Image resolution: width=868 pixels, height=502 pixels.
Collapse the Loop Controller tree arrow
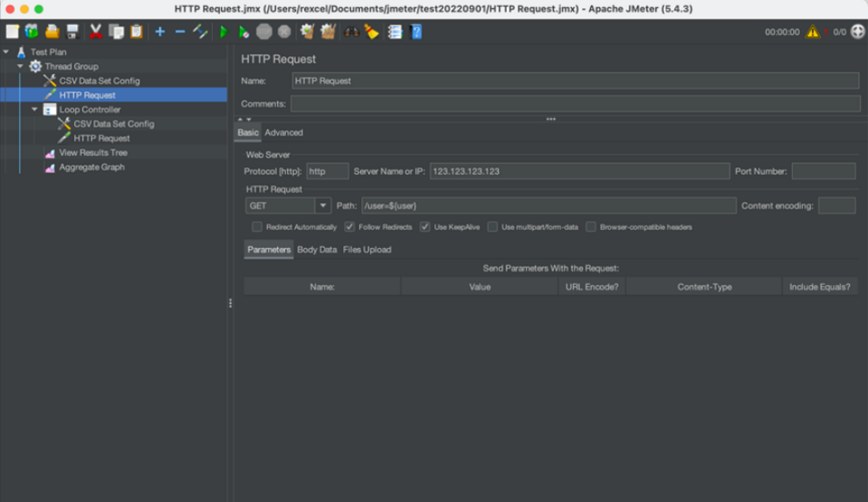(x=35, y=109)
